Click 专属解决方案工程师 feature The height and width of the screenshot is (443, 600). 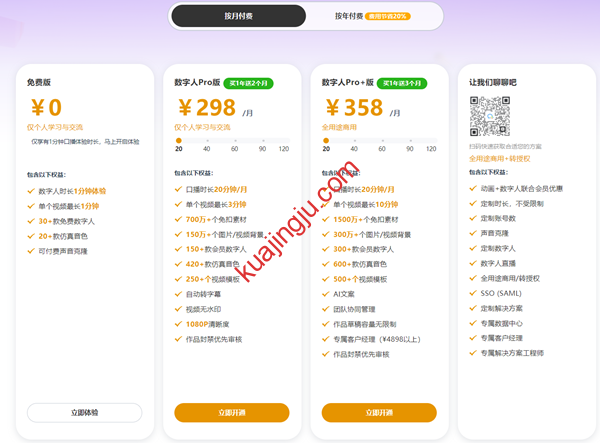click(x=512, y=353)
